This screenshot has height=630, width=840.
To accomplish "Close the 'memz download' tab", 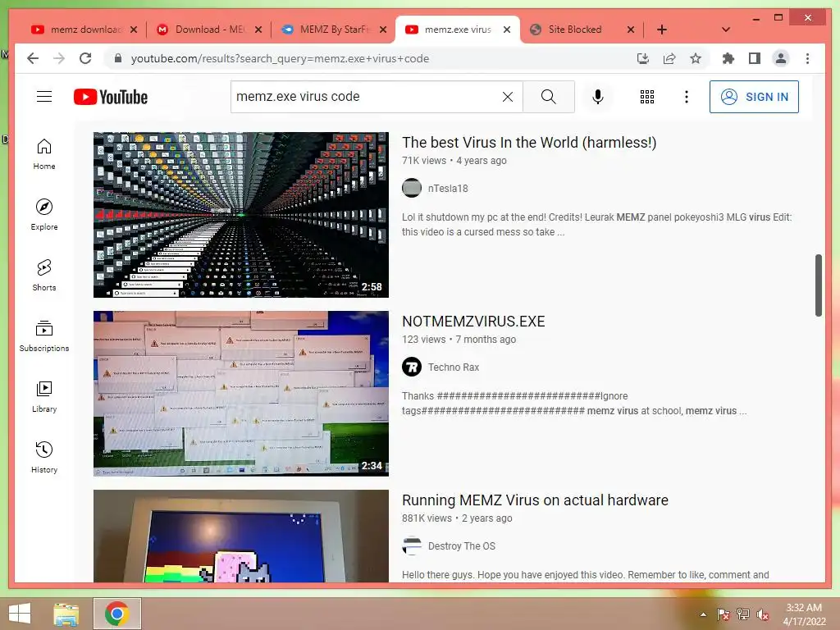I will coord(134,30).
